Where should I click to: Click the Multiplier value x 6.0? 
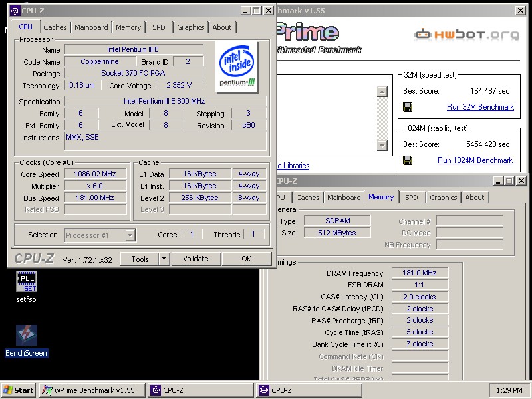[95, 186]
